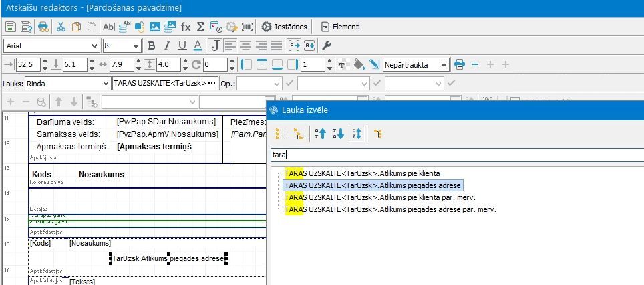Image resolution: width=644 pixels, height=285 pixels.
Task: Toggle the left border
Action: tap(247, 65)
